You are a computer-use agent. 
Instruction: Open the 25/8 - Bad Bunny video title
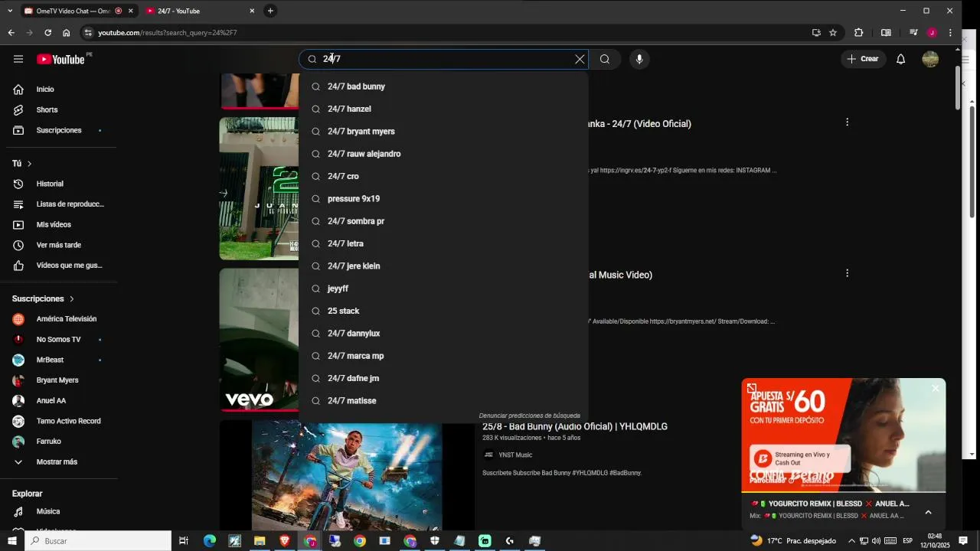click(x=575, y=426)
